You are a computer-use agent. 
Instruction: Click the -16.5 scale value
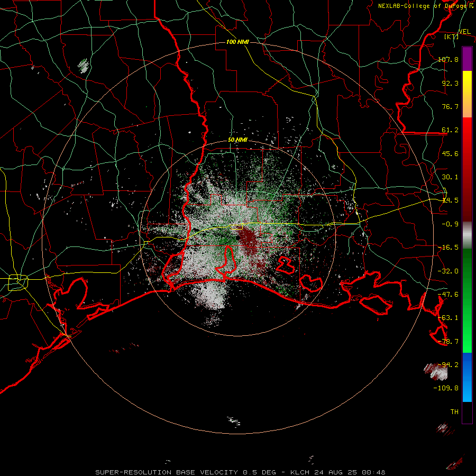tap(448, 248)
